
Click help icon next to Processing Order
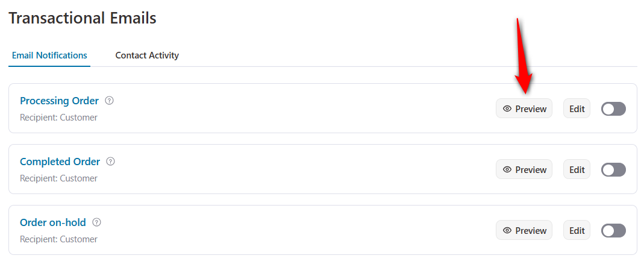(x=109, y=100)
